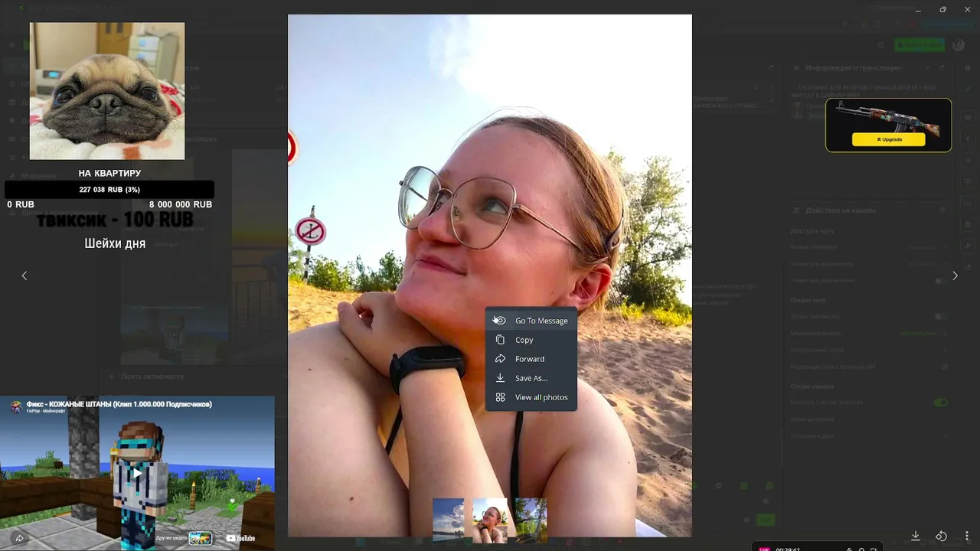This screenshot has width=980, height=551.
Task: Click the 0 RUB starting amount label
Action: pos(21,205)
